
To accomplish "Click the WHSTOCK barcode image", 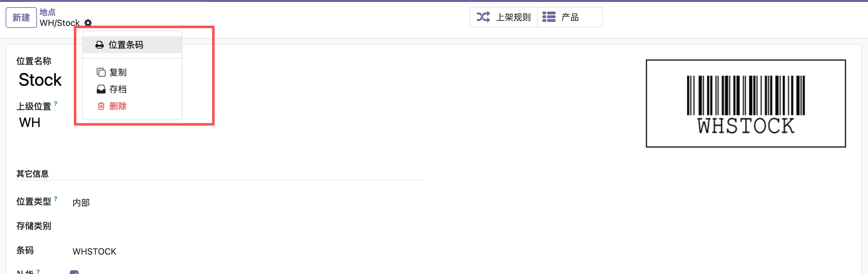I will pyautogui.click(x=746, y=104).
